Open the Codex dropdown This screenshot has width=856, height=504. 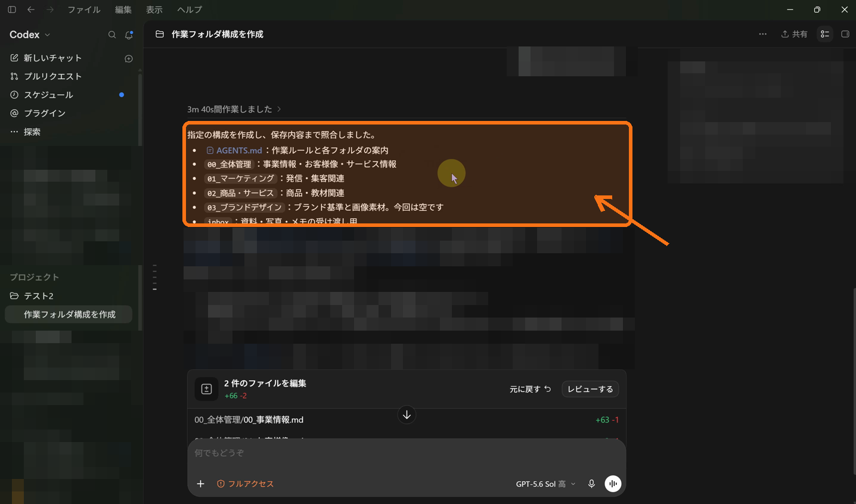pos(30,35)
